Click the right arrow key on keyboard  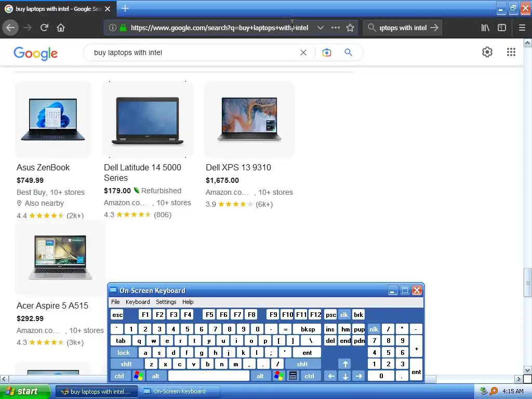pyautogui.click(x=359, y=376)
